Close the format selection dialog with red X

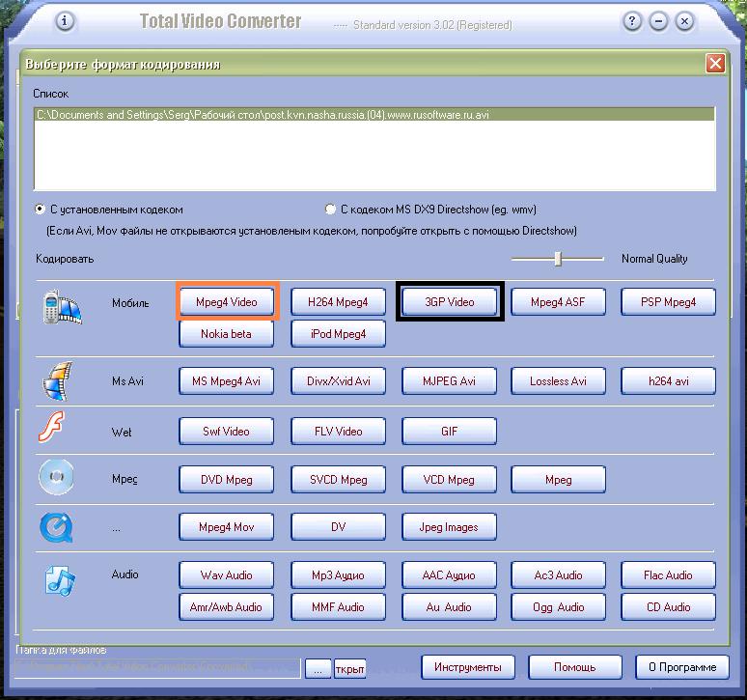tap(715, 63)
